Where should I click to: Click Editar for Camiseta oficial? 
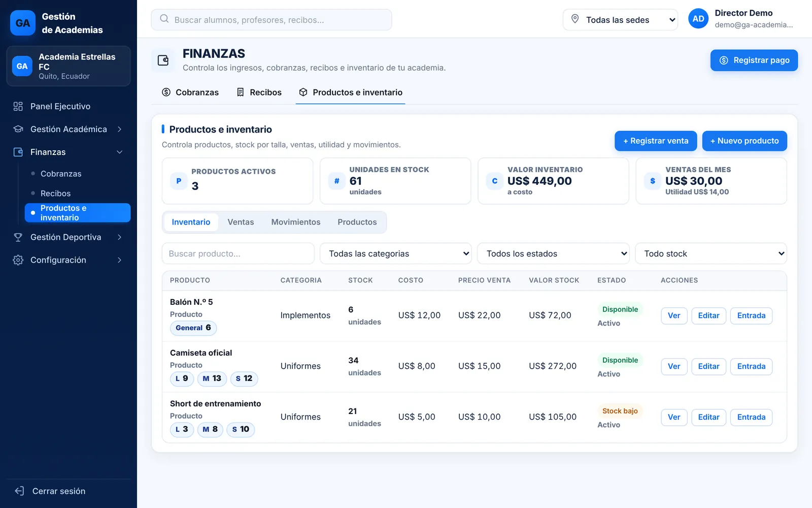708,366
